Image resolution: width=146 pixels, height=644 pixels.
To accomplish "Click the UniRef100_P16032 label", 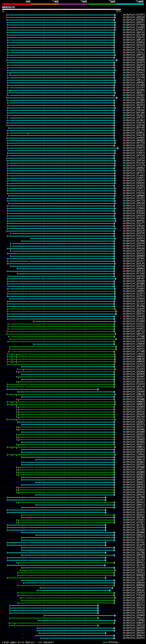I will [x=134, y=37].
